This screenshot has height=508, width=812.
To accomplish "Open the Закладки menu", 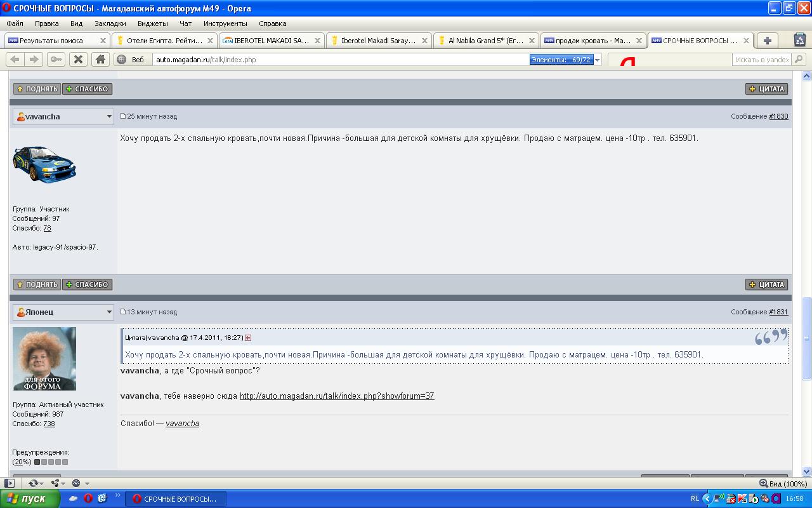I will tap(110, 23).
